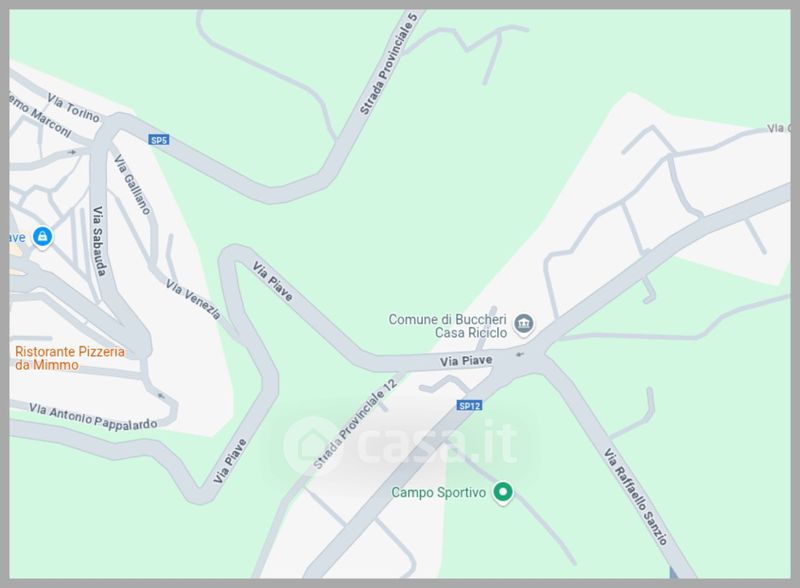Click the Via Torino street label
This screenshot has height=588, width=800.
[x=73, y=108]
